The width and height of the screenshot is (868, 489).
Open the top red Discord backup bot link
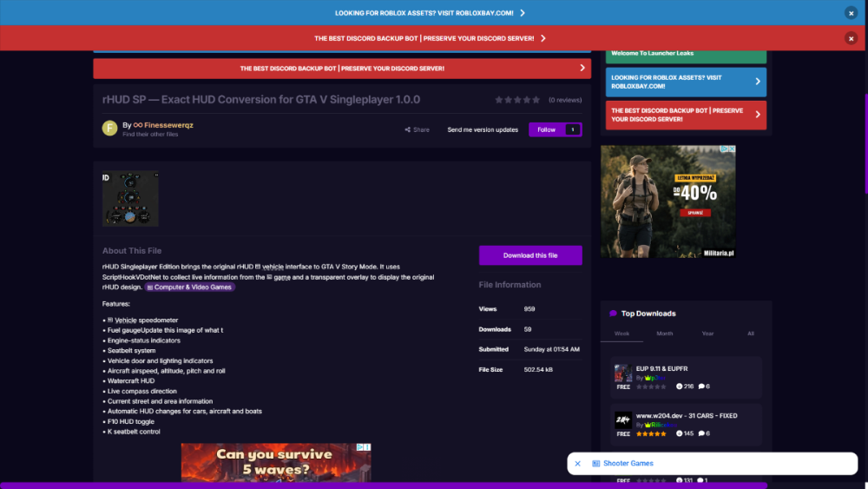tap(430, 38)
